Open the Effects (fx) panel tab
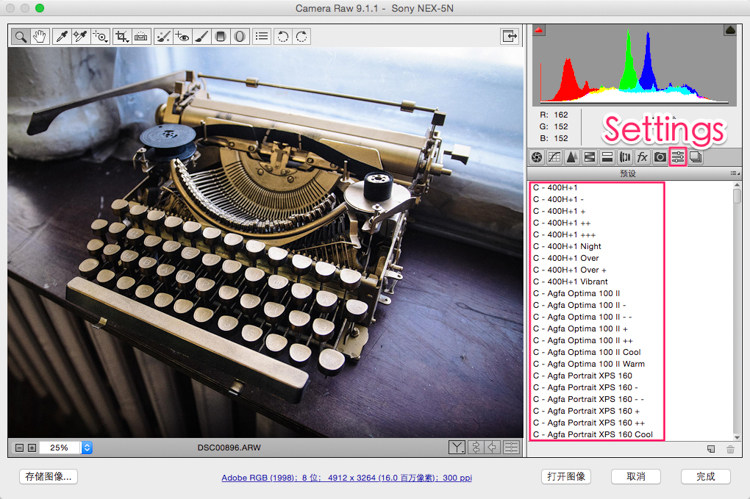 coord(642,157)
